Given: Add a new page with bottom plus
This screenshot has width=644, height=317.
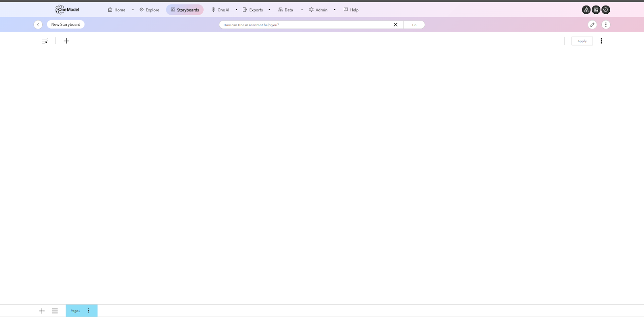Looking at the screenshot, I should pos(42,311).
